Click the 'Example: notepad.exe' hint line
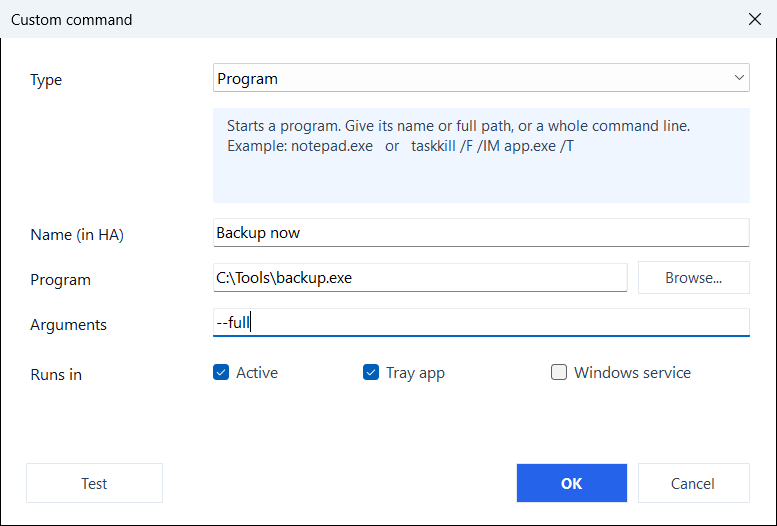 pos(400,146)
